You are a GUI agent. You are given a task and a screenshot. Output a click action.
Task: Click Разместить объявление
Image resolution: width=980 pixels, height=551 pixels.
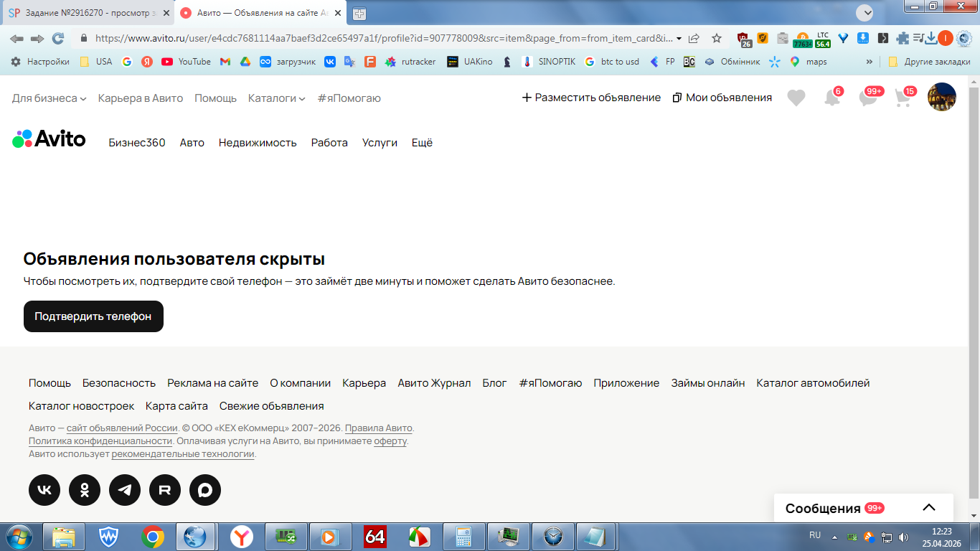click(591, 98)
